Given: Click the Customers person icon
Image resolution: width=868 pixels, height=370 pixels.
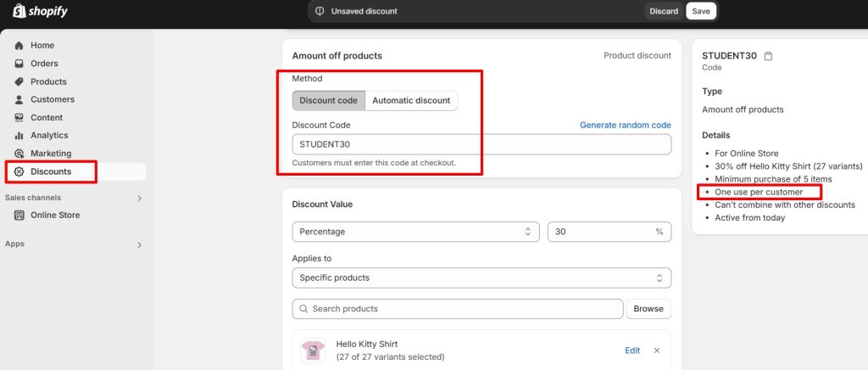Looking at the screenshot, I should point(19,99).
